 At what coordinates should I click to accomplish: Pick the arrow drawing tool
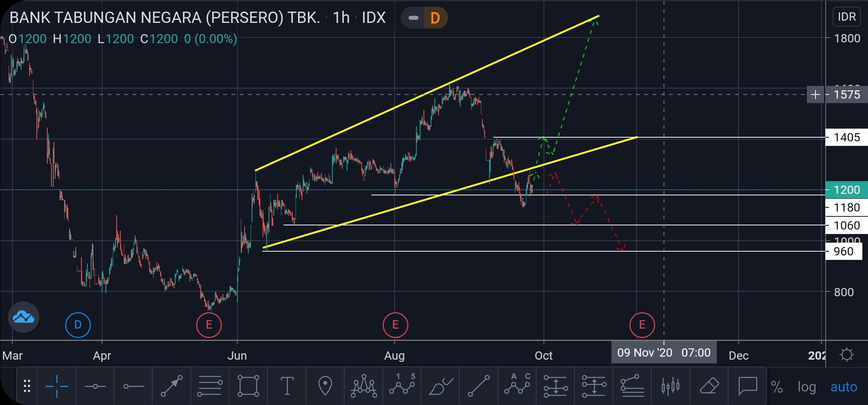click(x=172, y=386)
